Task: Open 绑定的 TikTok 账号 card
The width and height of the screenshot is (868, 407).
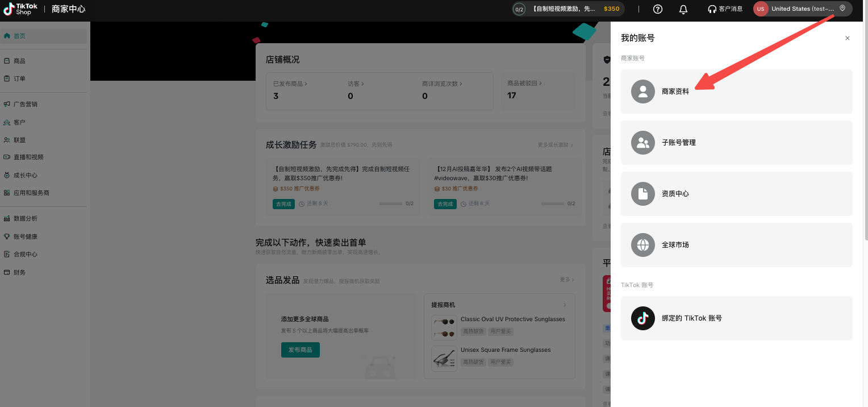Action: pyautogui.click(x=736, y=318)
